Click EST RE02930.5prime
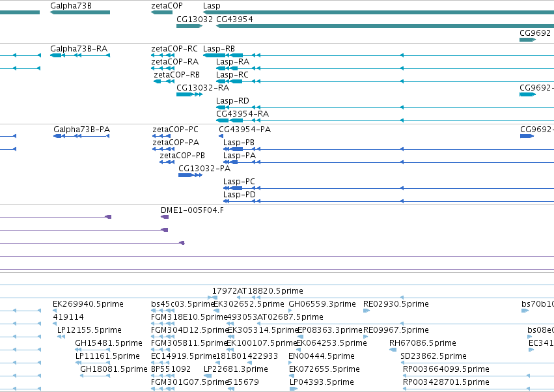554x392 pixels. [x=396, y=304]
